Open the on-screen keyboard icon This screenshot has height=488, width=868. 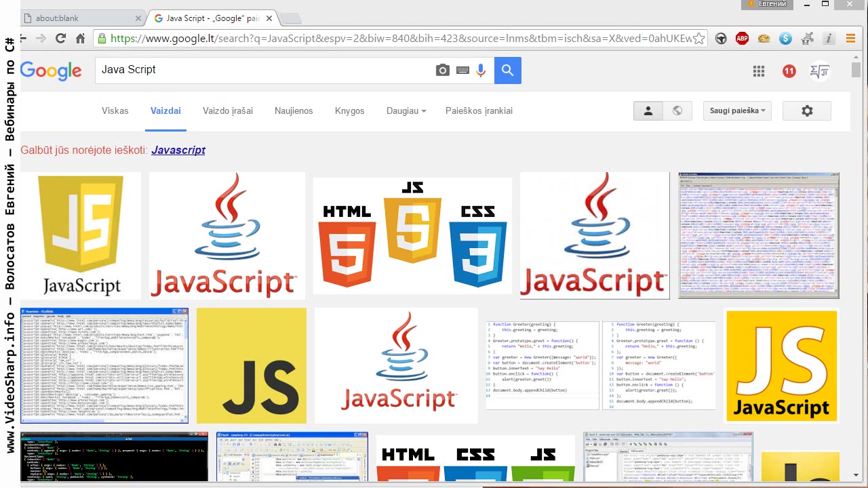point(462,70)
